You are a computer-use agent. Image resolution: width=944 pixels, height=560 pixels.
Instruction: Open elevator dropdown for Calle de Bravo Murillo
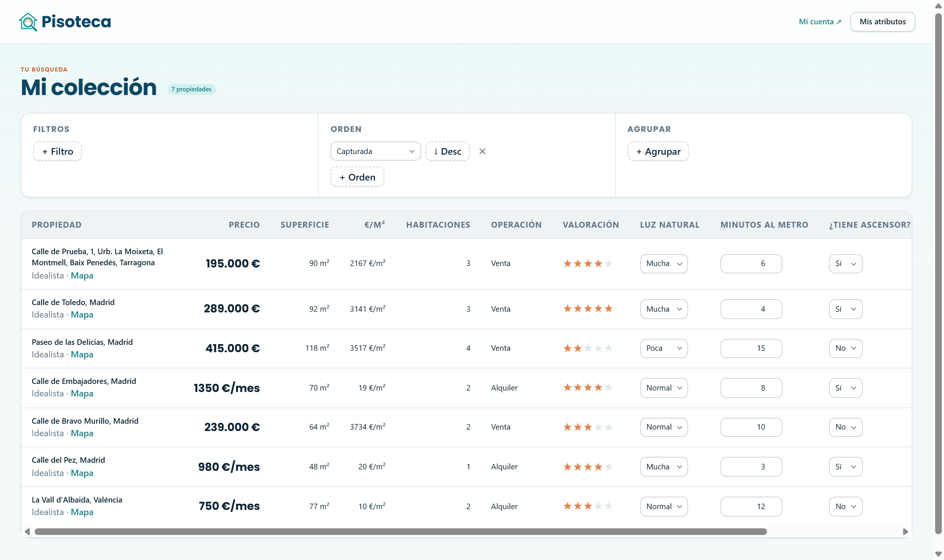click(x=846, y=427)
